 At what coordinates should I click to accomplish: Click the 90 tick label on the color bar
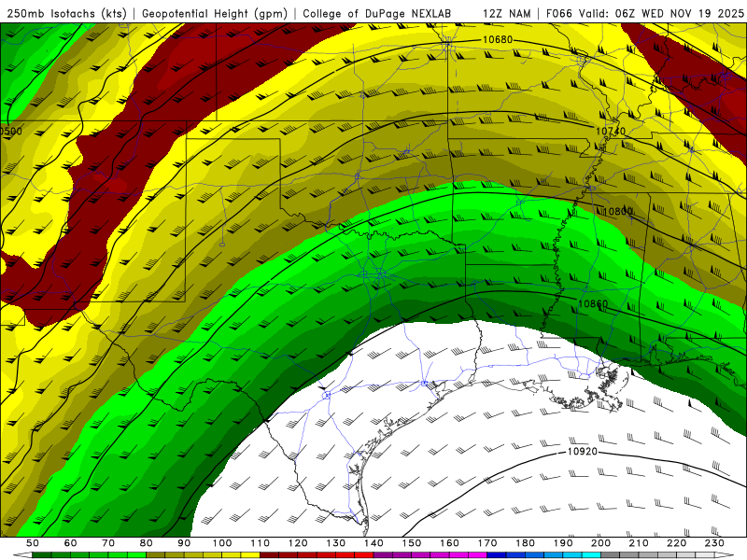coord(184,543)
